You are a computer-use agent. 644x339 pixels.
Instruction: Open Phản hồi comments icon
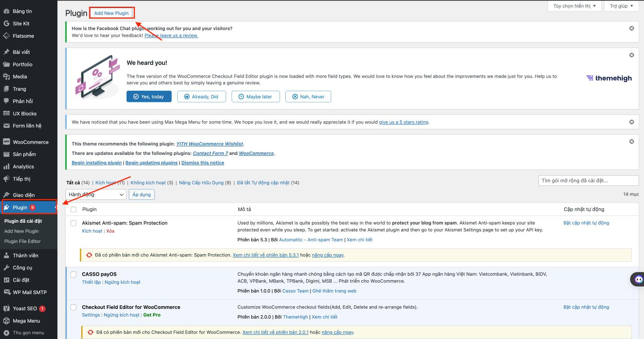(6, 101)
